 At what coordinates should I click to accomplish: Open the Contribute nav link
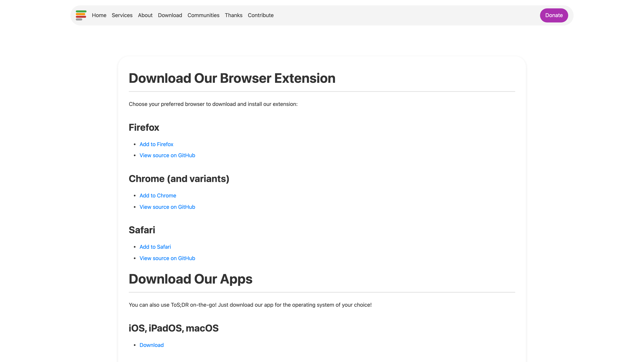click(x=261, y=15)
